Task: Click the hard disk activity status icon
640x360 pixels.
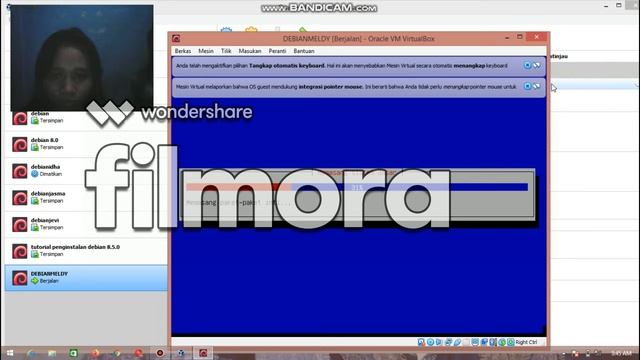Action: (421, 342)
